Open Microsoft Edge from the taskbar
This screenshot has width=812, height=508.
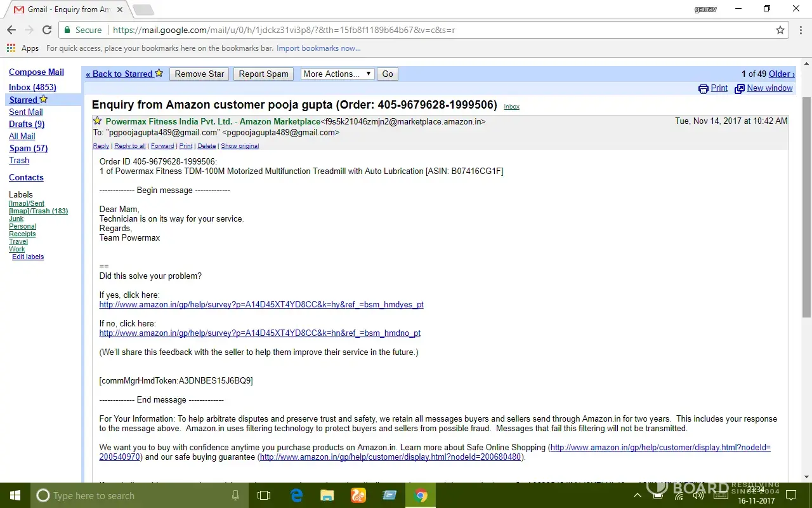296,495
